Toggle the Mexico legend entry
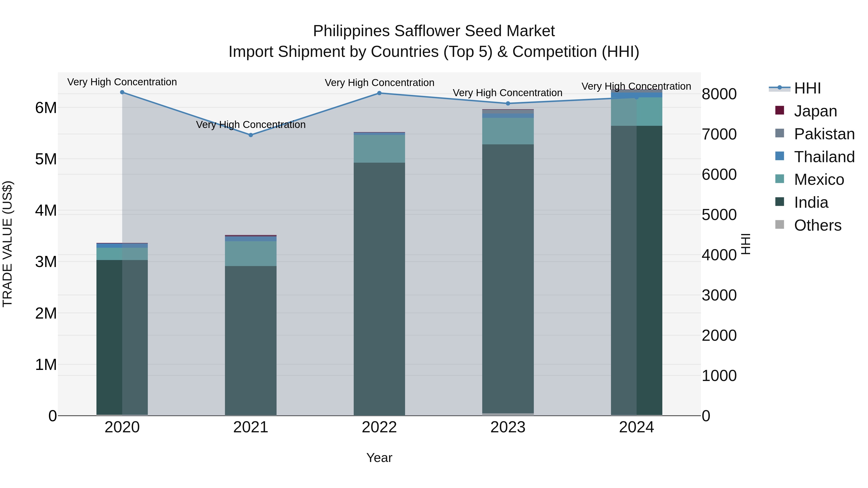The width and height of the screenshot is (868, 488). tap(809, 180)
